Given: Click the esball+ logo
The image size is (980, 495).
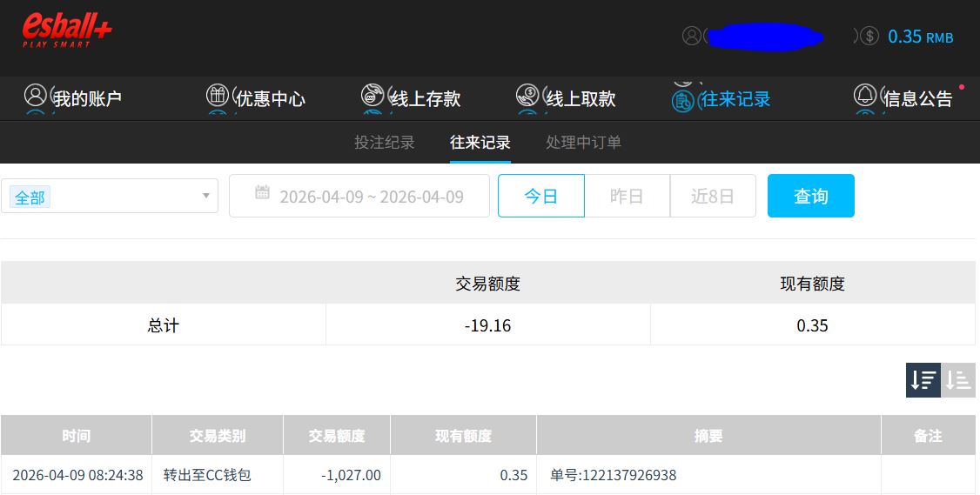Looking at the screenshot, I should (67, 31).
